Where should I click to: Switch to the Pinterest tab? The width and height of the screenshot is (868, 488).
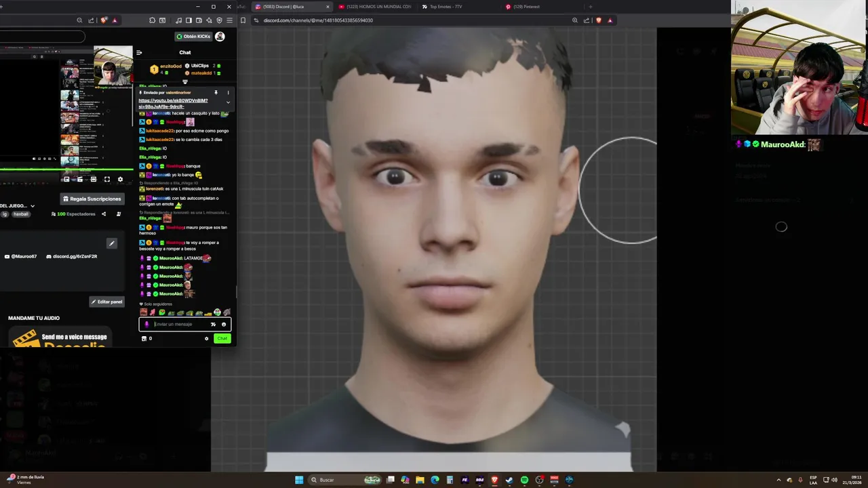542,7
